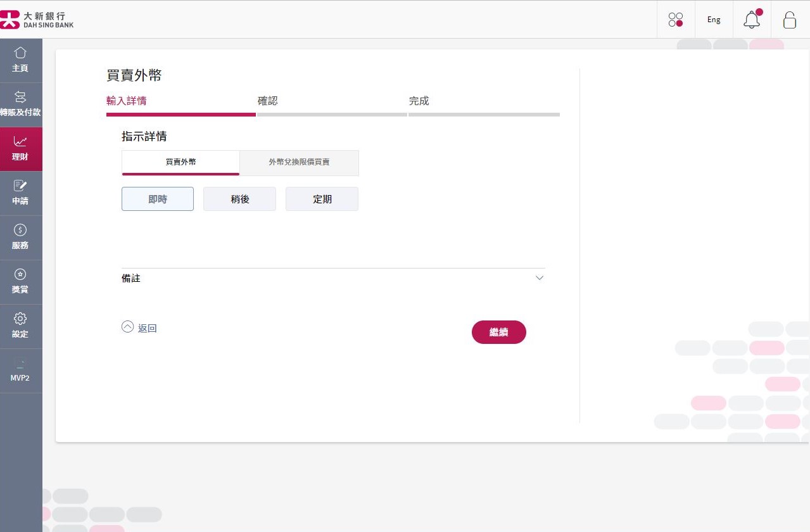Open the 設定 settings gear icon

20,319
